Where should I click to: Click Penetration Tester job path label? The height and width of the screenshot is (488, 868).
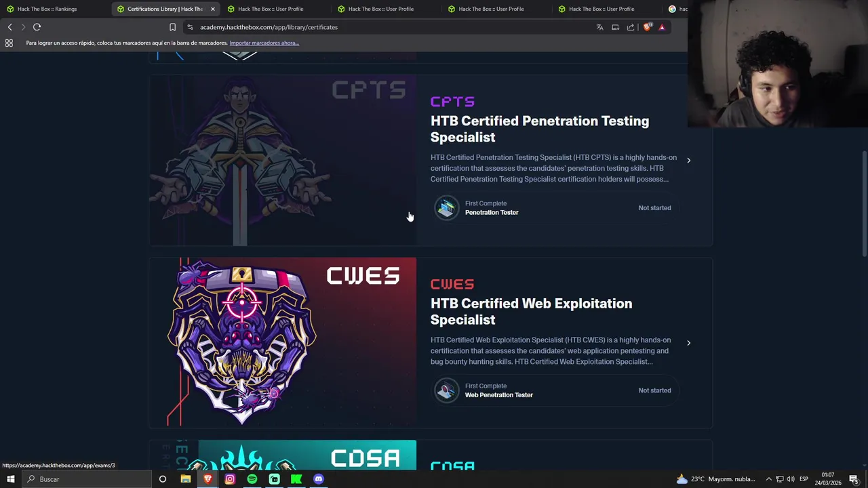pos(492,212)
